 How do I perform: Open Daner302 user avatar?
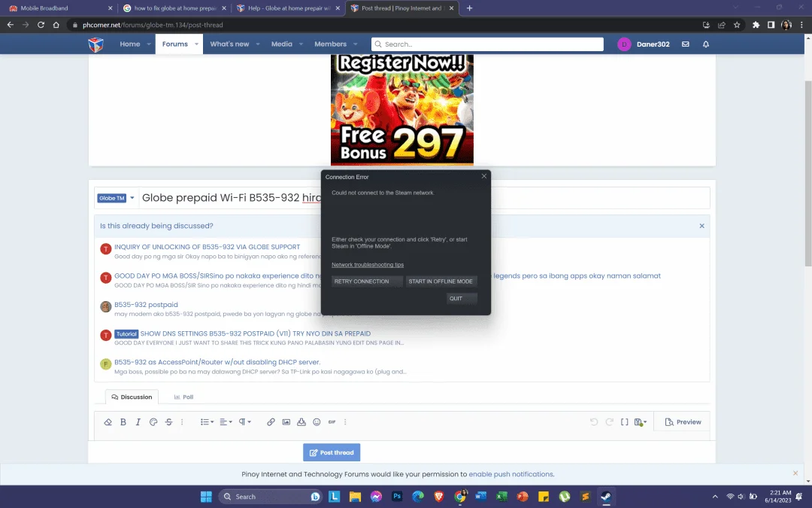(624, 44)
